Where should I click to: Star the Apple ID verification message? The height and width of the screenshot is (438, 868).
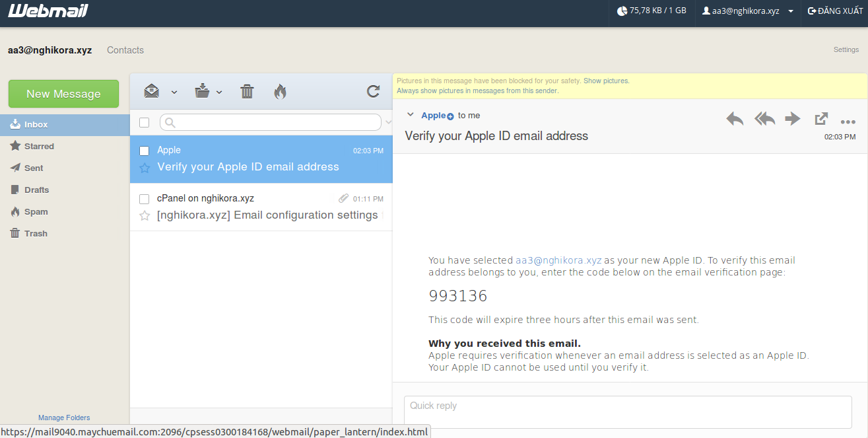point(145,168)
